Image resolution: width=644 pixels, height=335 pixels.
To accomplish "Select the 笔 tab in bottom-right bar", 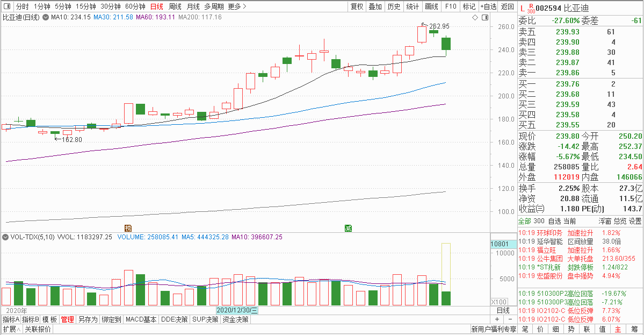I will pos(525,329).
